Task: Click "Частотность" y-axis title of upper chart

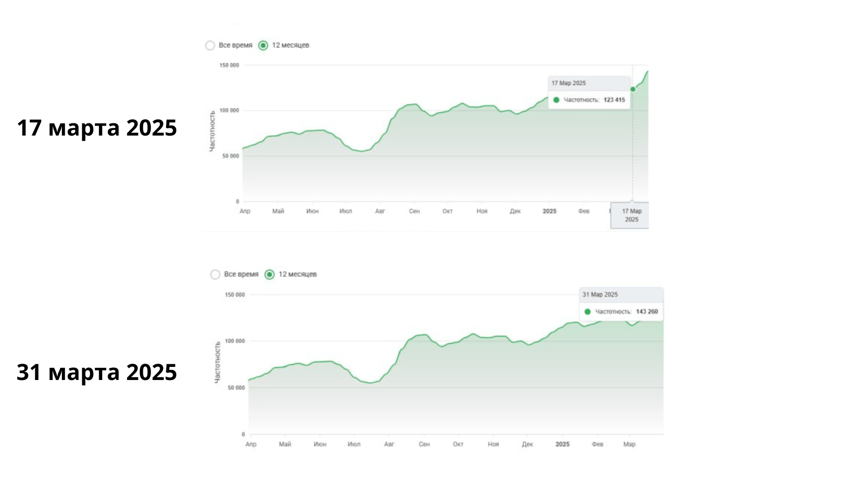Action: 212,131
